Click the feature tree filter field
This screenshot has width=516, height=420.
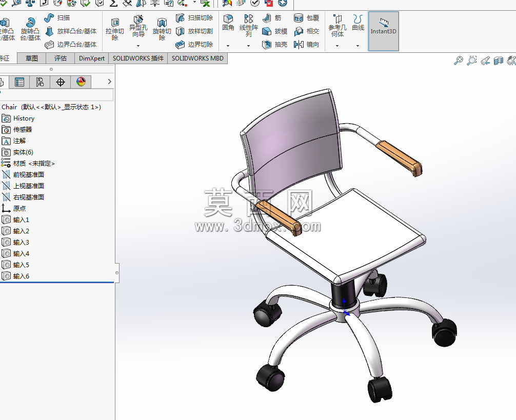click(56, 95)
